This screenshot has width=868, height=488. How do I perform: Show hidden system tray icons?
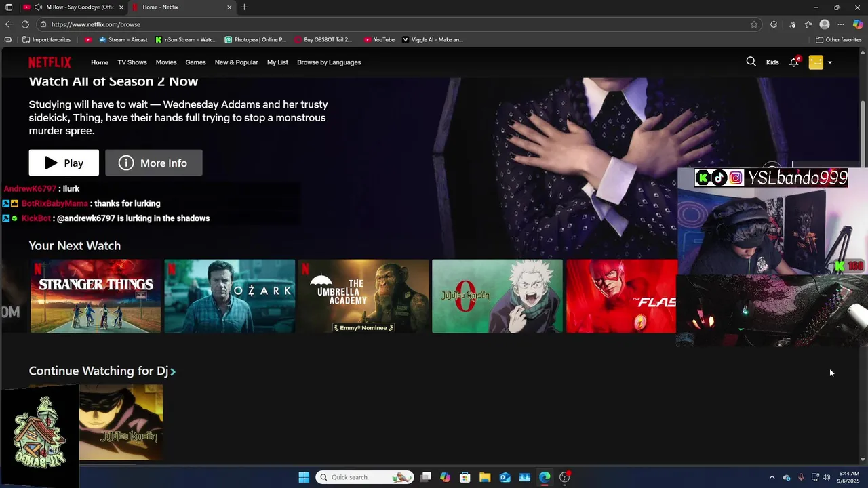(x=772, y=477)
